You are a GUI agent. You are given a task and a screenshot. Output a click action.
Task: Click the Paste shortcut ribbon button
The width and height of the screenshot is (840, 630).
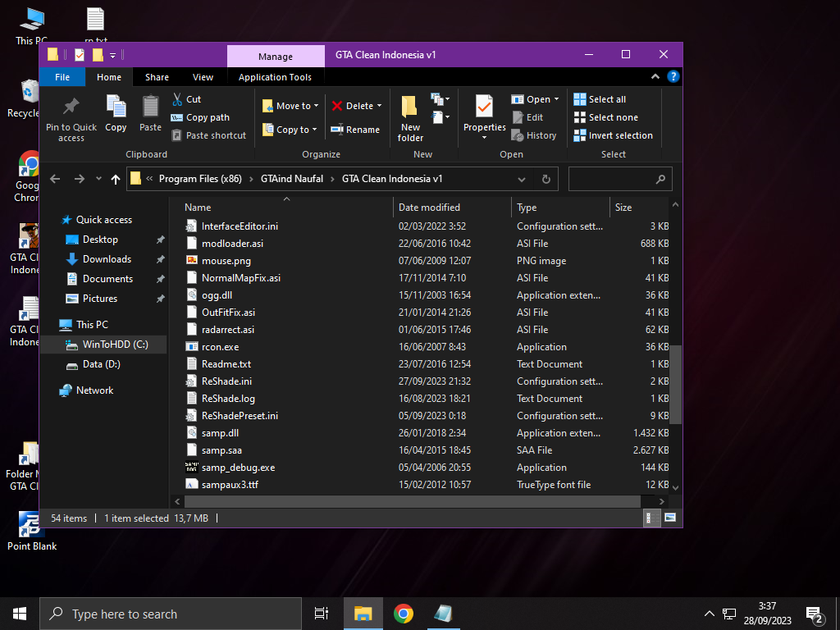point(209,135)
